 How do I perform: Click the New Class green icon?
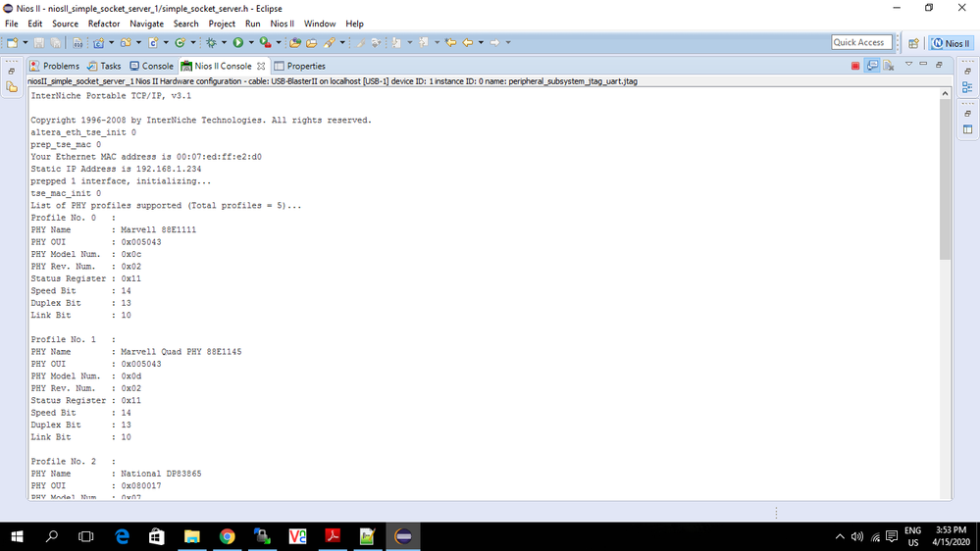180,42
